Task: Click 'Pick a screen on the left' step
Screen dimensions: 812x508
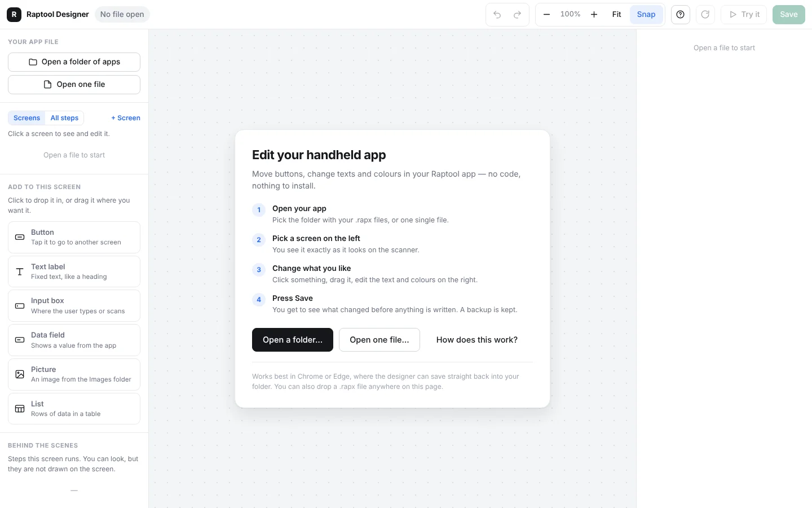Action: tap(316, 238)
